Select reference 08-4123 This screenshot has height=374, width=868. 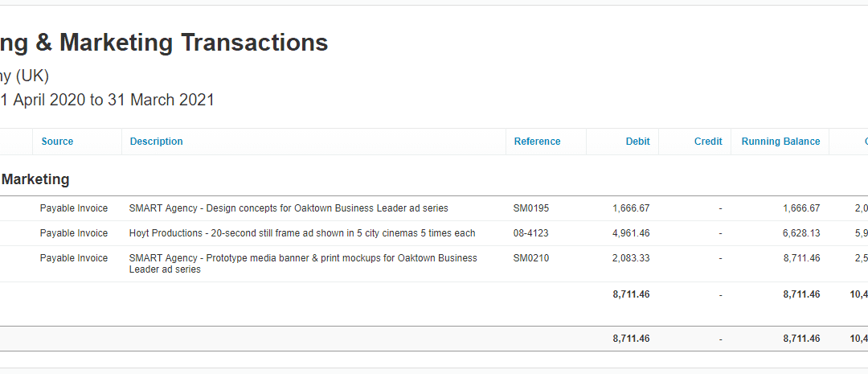[x=530, y=233]
